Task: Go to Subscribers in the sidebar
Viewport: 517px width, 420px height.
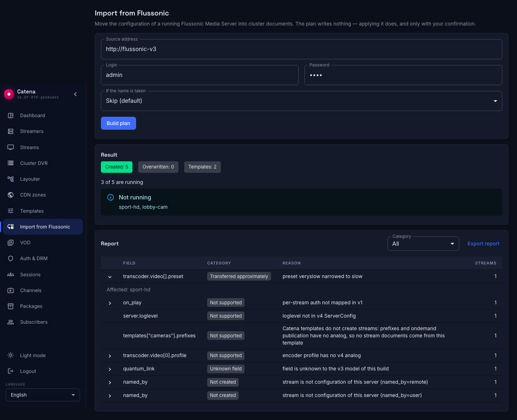Action: (x=43, y=322)
